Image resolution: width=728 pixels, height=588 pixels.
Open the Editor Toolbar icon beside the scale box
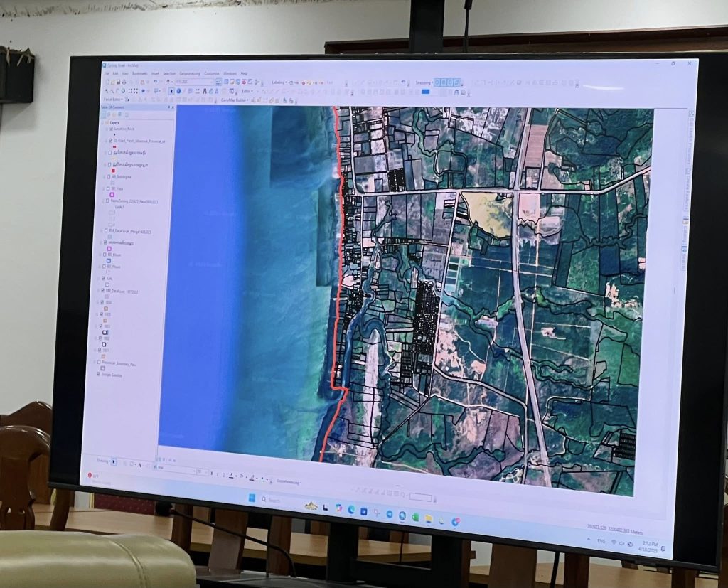pyautogui.click(x=219, y=82)
